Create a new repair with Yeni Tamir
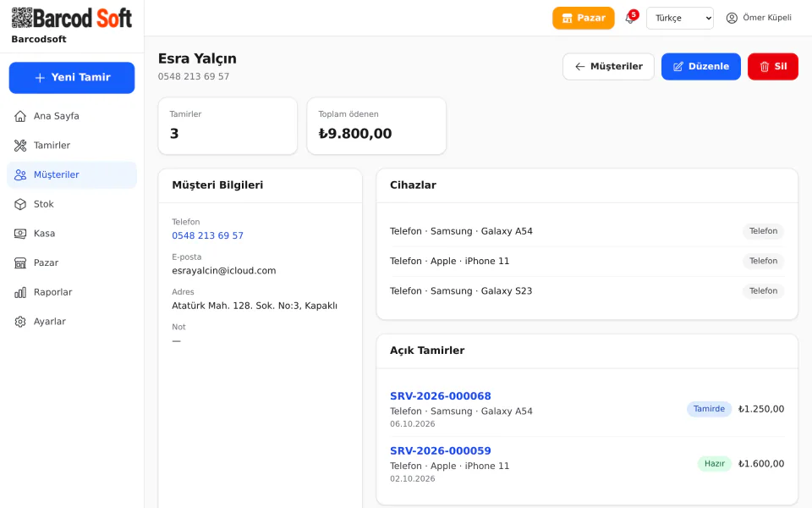812x508 pixels. tap(72, 78)
